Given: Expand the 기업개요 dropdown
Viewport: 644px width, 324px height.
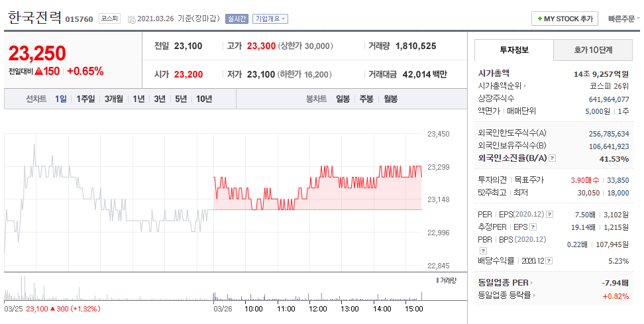Looking at the screenshot, I should [x=270, y=19].
